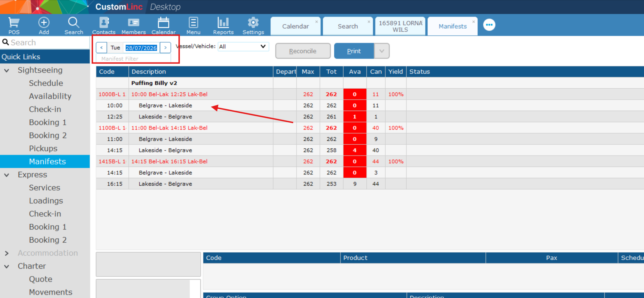
Task: Open the Vessel/Vehicle dropdown
Action: click(243, 46)
